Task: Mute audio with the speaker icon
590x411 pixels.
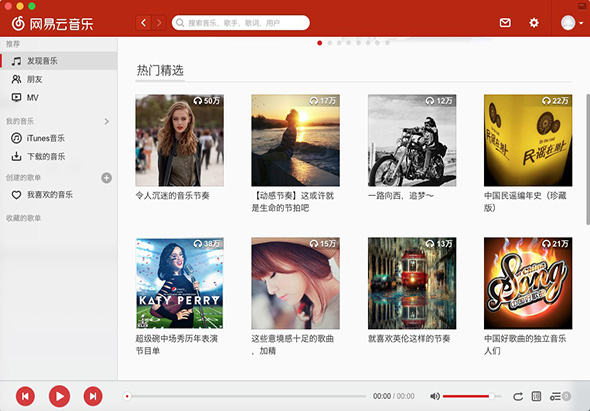Action: [x=435, y=396]
